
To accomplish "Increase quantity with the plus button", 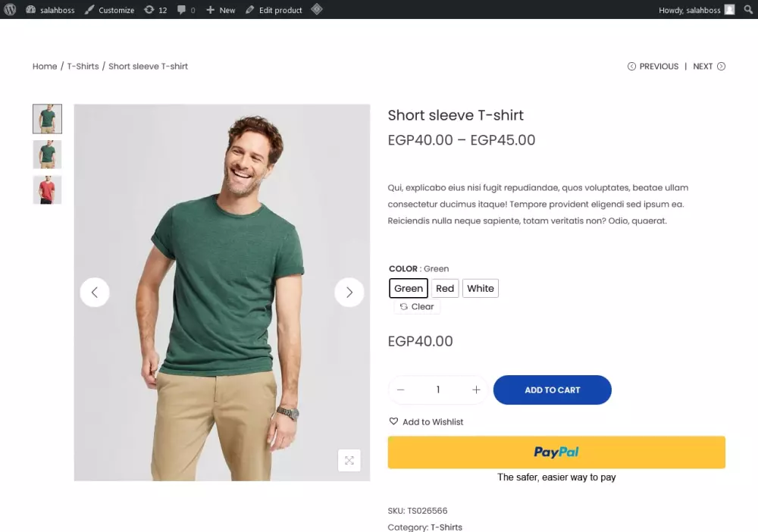I will point(476,390).
